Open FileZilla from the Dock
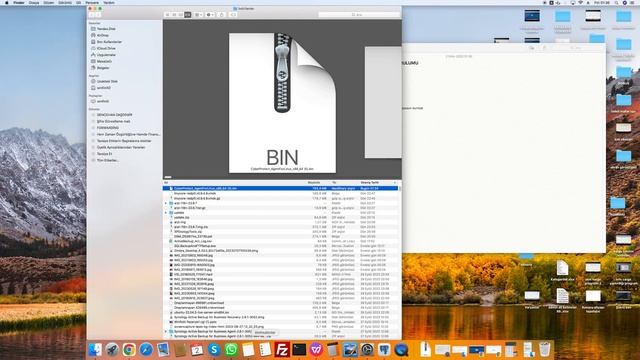Viewport: 640px width, 360px height. tap(282, 350)
